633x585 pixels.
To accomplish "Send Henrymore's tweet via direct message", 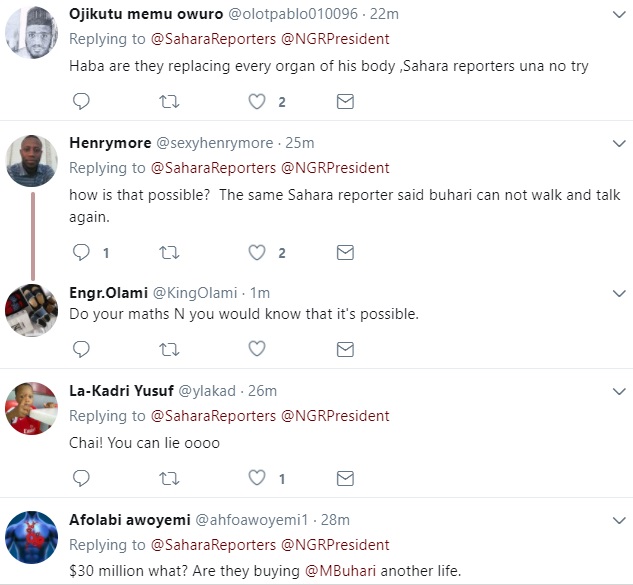I will tap(345, 253).
